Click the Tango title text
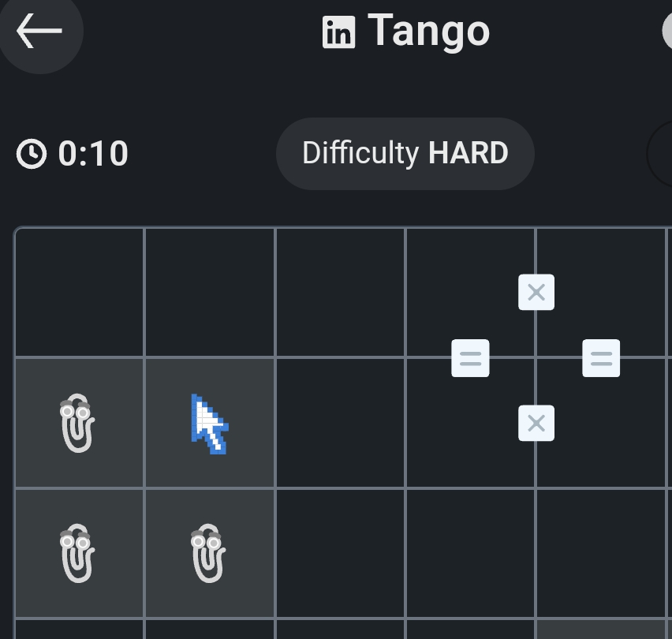 (x=428, y=32)
